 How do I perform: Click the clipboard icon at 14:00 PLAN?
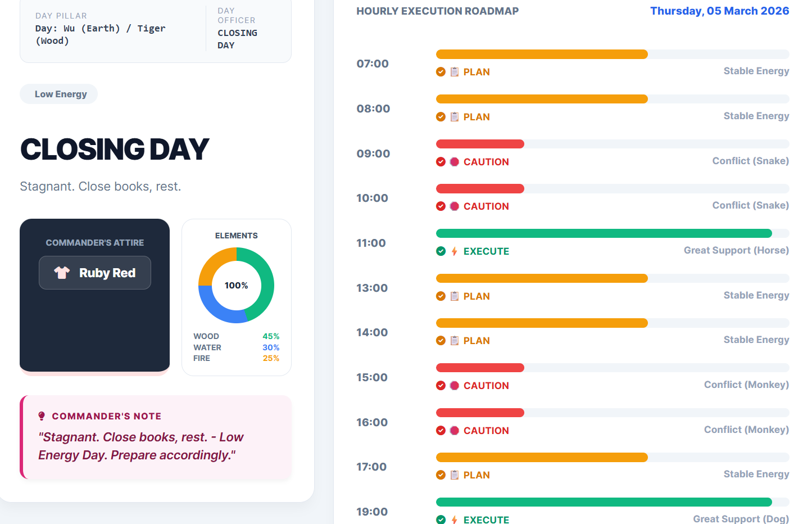coord(455,341)
